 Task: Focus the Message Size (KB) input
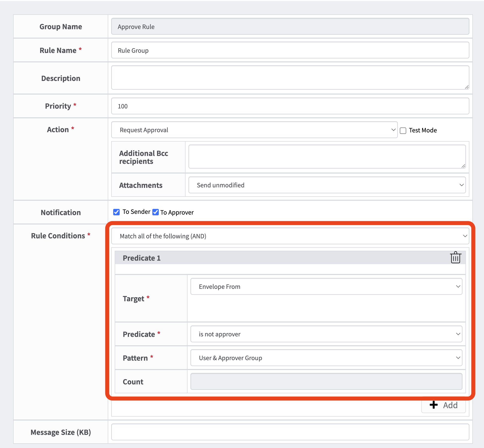(x=290, y=432)
